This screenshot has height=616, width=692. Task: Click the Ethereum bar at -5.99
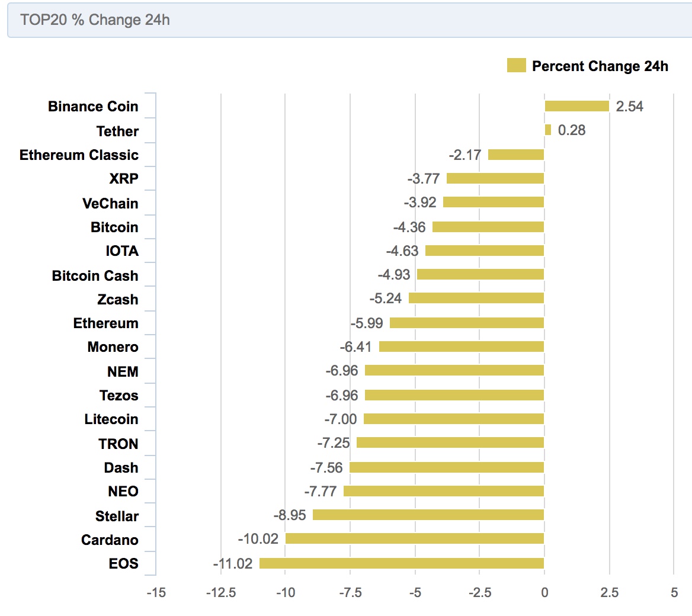coord(467,323)
